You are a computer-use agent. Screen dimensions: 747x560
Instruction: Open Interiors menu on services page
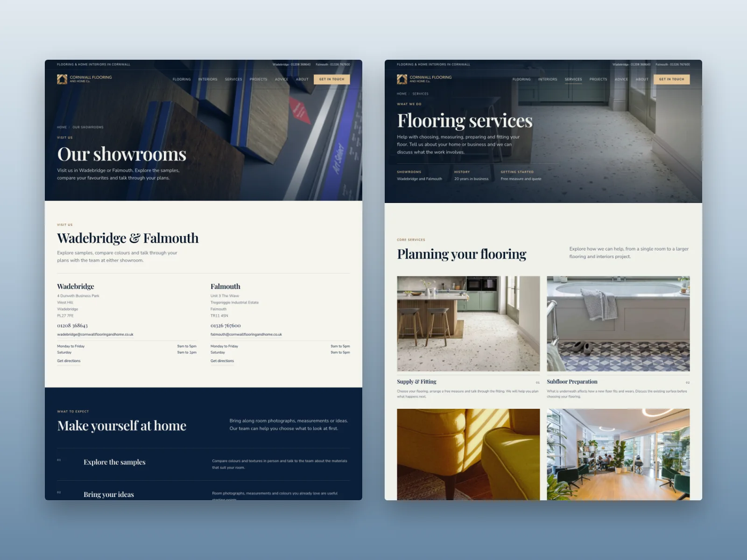pos(548,79)
